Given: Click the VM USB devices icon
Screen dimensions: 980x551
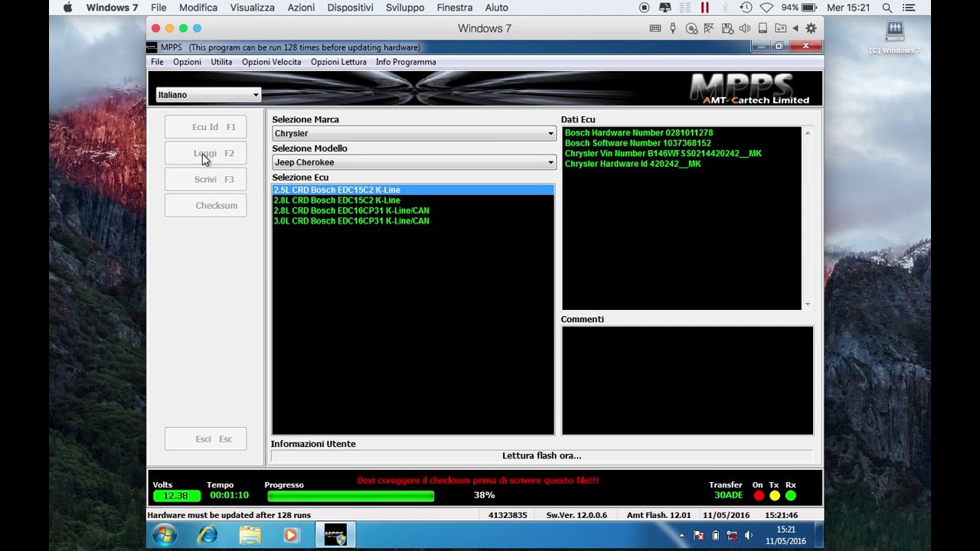Looking at the screenshot, I should tap(673, 28).
